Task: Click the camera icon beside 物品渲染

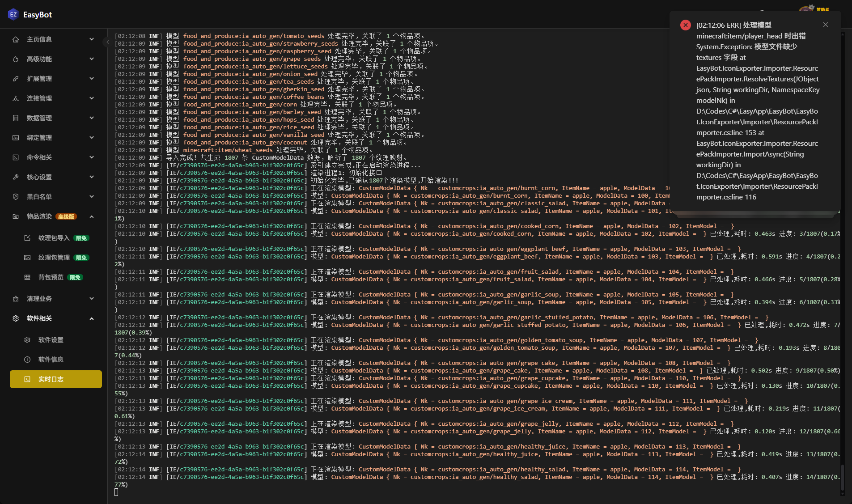Action: (x=16, y=216)
